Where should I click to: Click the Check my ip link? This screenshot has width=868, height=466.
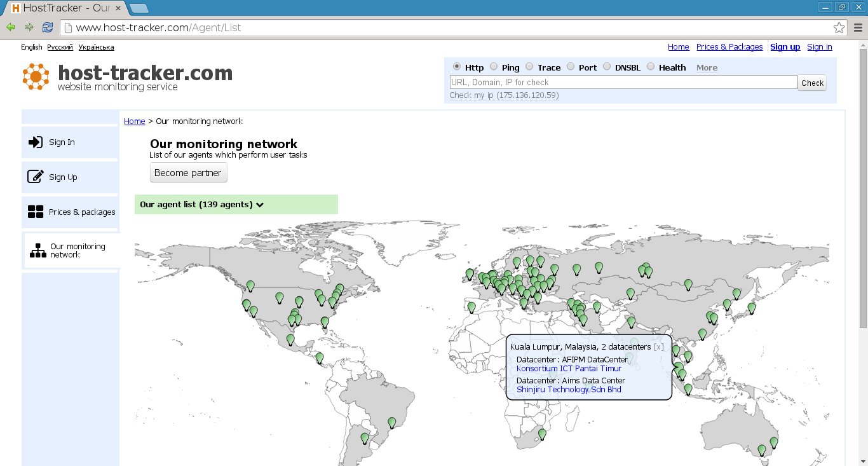click(x=504, y=95)
